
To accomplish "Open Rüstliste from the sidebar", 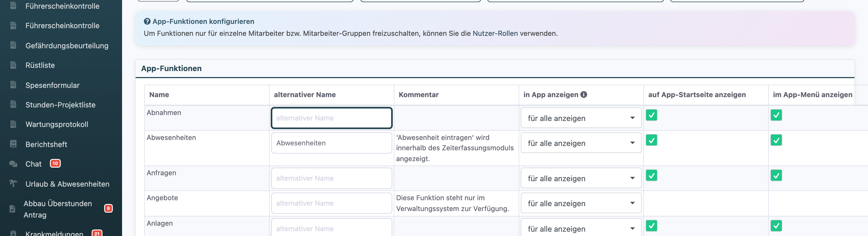I will [x=40, y=65].
